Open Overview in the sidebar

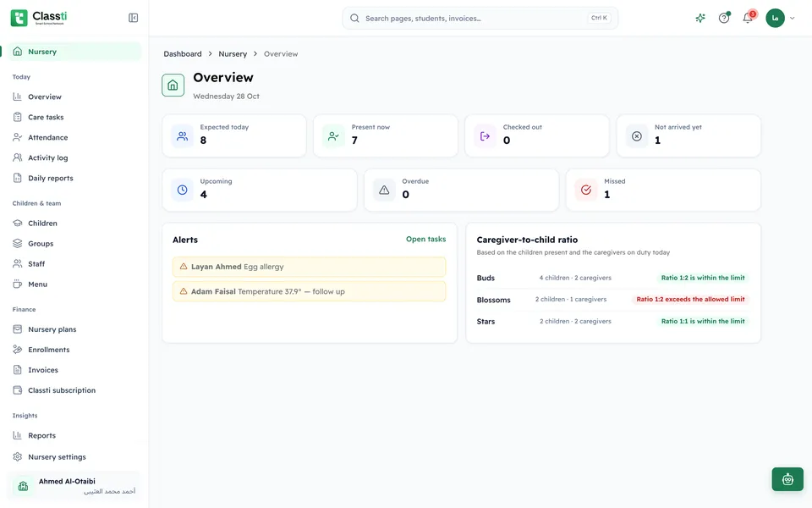[x=74, y=97]
